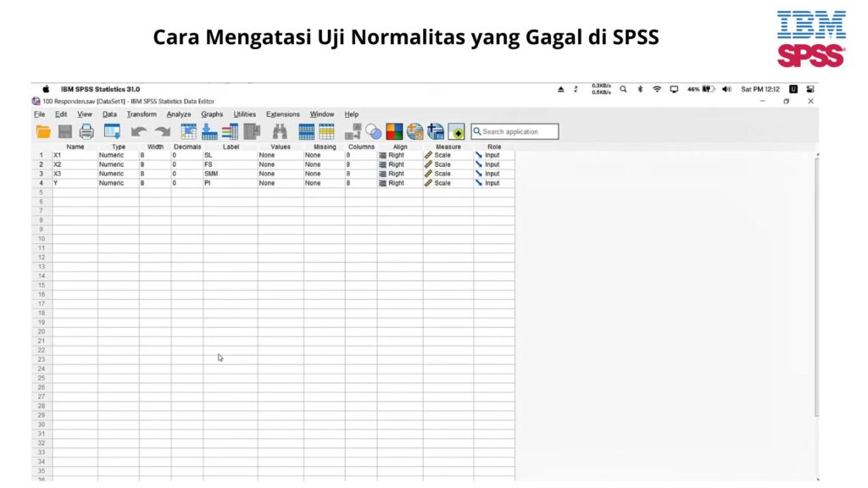This screenshot has width=868, height=488.
Task: Click the vertical scrollbar on right edge
Action: (816, 286)
